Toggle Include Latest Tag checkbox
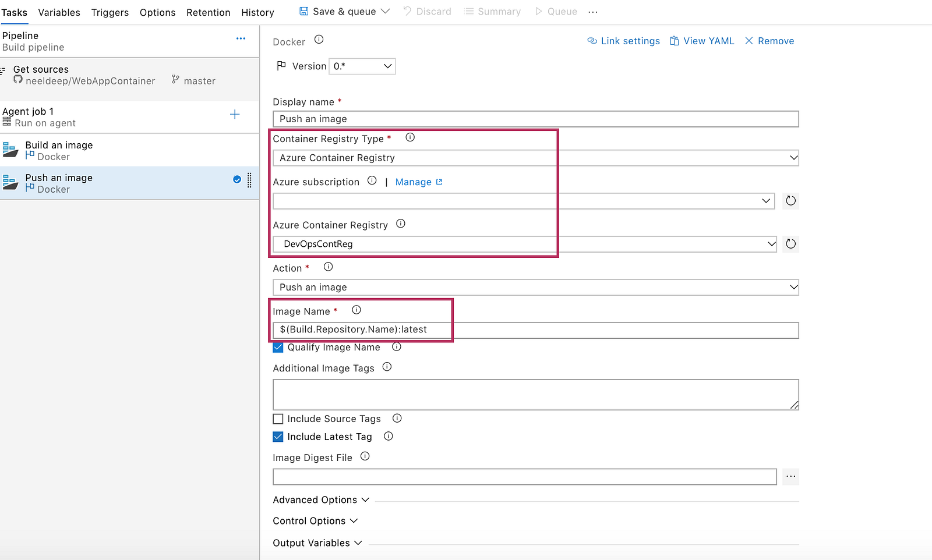This screenshot has height=560, width=932. (x=278, y=437)
